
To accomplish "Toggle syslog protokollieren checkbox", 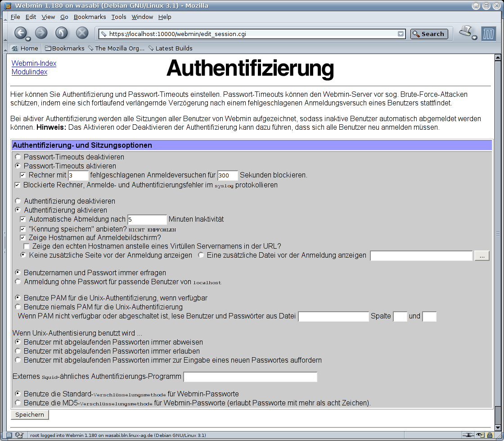I will (18, 185).
